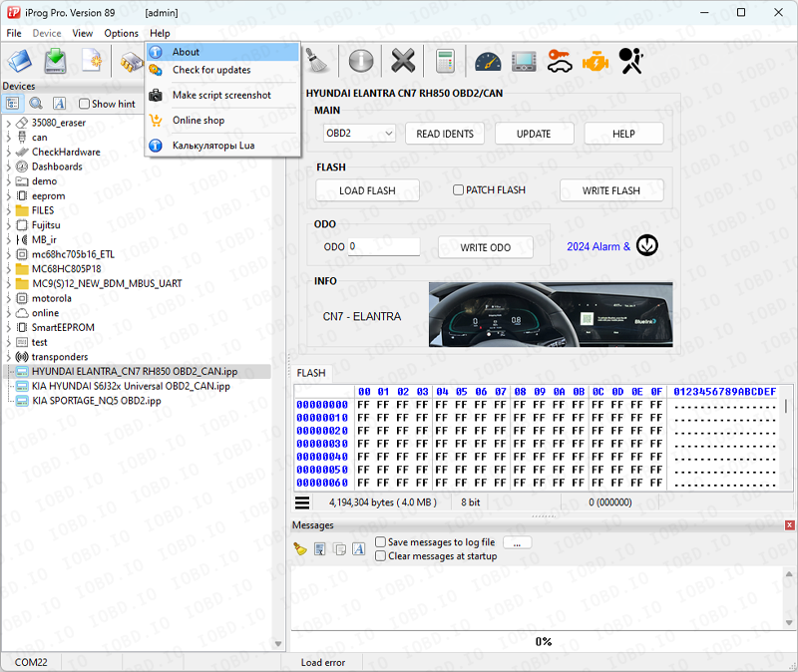Screen dimensions: 798x672
Task: Click the Messages scrollbar down arrow
Action: tap(789, 622)
